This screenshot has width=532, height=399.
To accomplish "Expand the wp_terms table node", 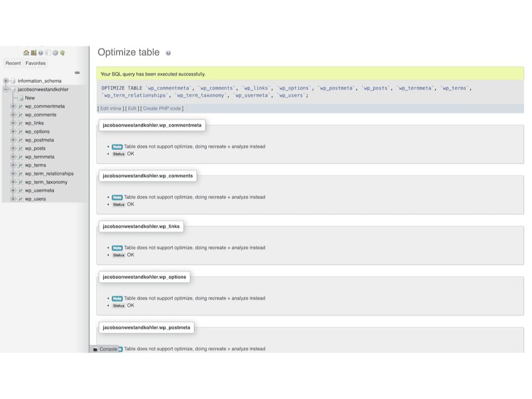I will pyautogui.click(x=13, y=165).
